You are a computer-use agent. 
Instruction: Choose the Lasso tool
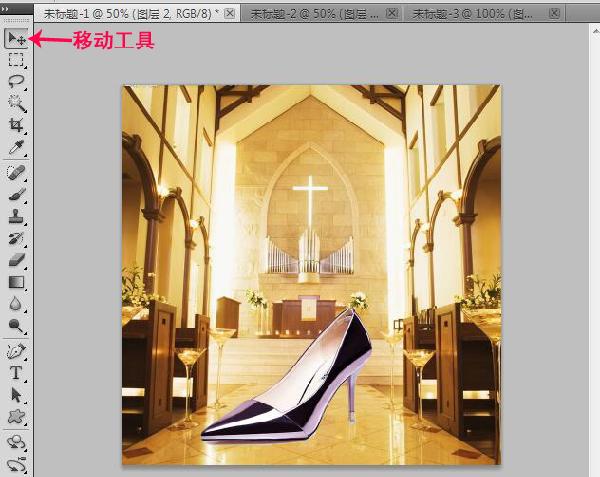click(x=16, y=81)
